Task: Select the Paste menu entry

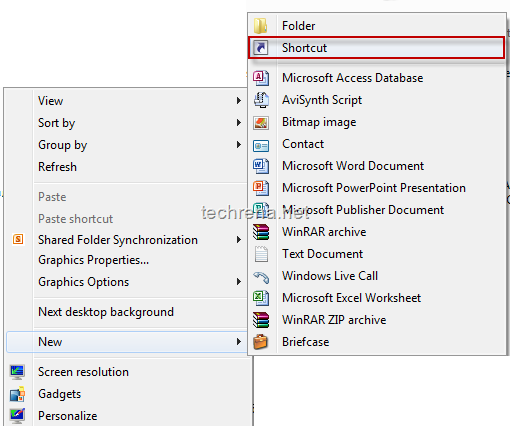Action: [52, 197]
